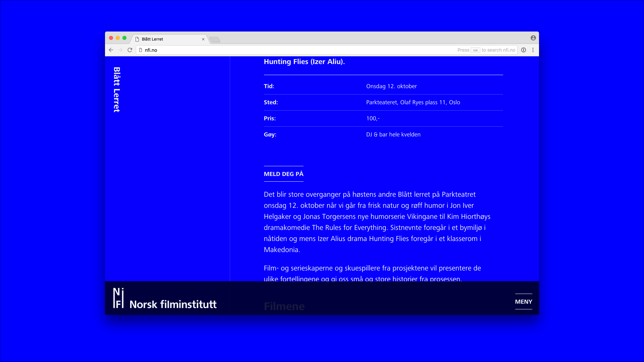
Task: Click the browser forward arrow
Action: [x=120, y=50]
